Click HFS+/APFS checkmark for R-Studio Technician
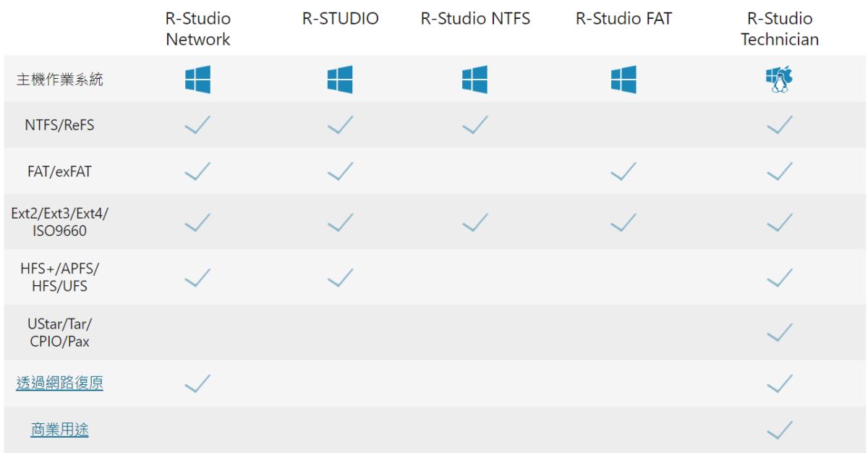This screenshot has width=868, height=453. tap(780, 277)
